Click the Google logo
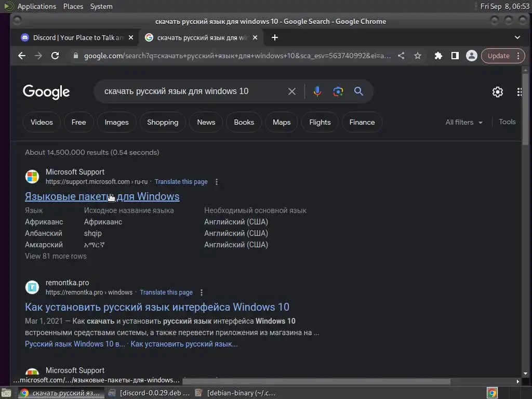532x399 pixels. tap(46, 91)
